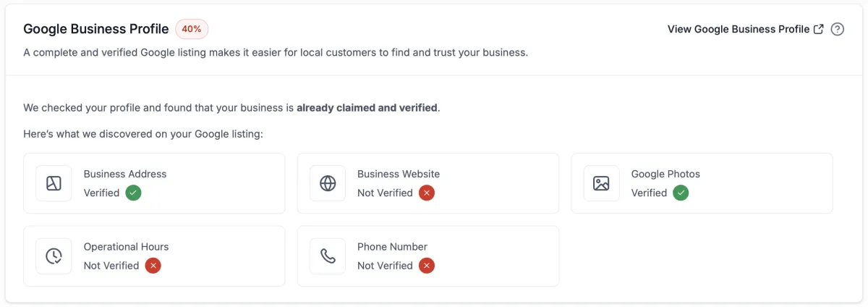Click red X beside Phone Number
This screenshot has height=307, width=868.
click(x=427, y=265)
